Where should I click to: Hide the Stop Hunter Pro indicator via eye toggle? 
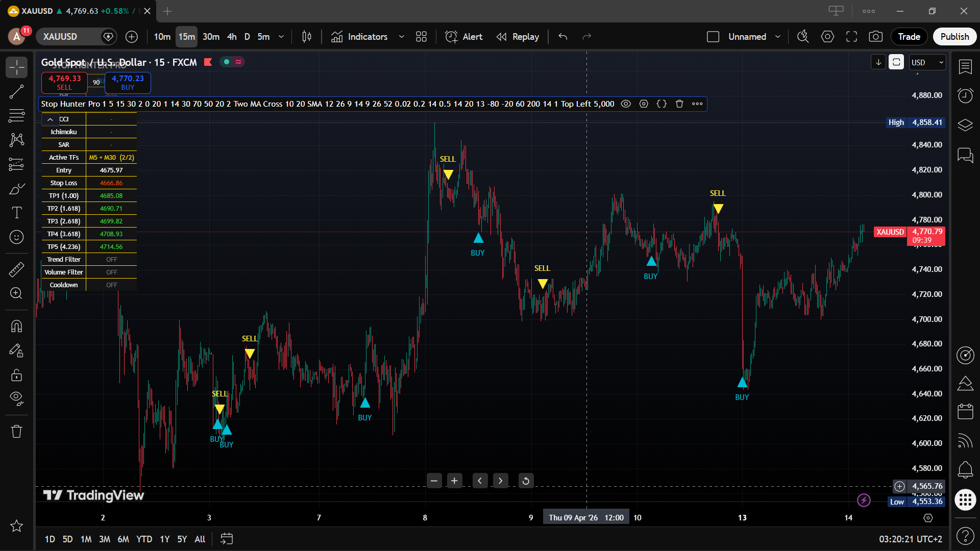[x=626, y=104]
